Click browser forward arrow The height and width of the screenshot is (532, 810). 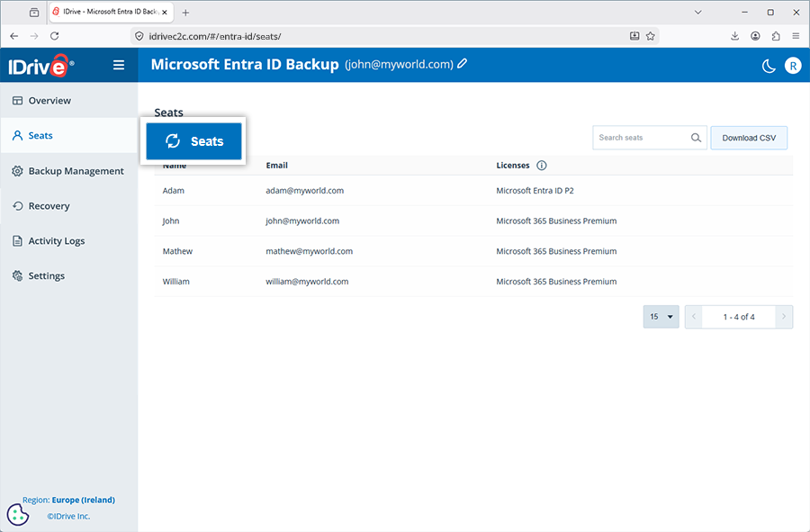tap(34, 36)
